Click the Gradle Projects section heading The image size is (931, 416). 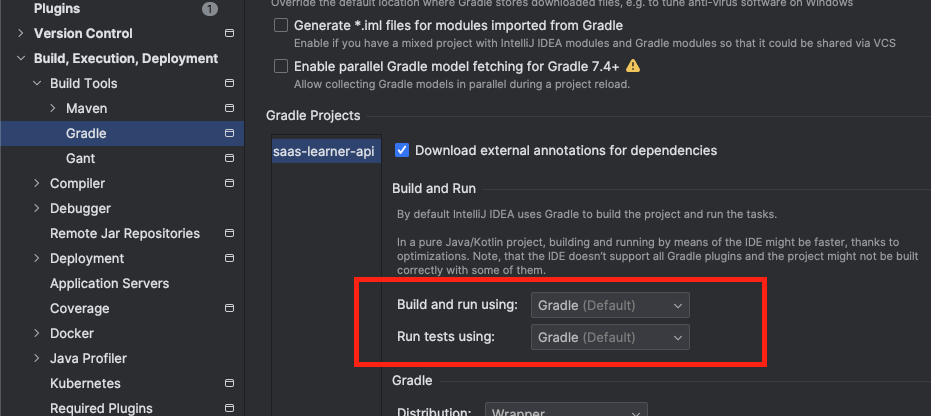click(313, 115)
